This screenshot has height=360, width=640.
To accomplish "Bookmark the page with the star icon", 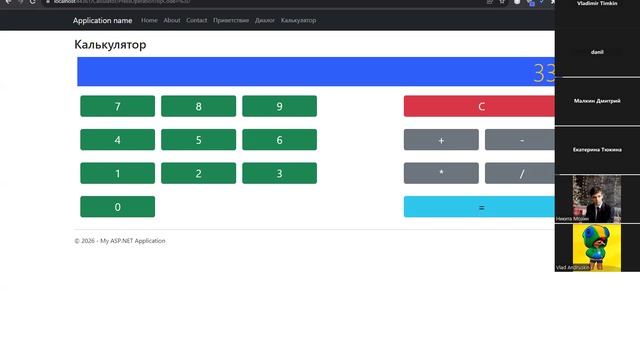I will coord(502,2).
